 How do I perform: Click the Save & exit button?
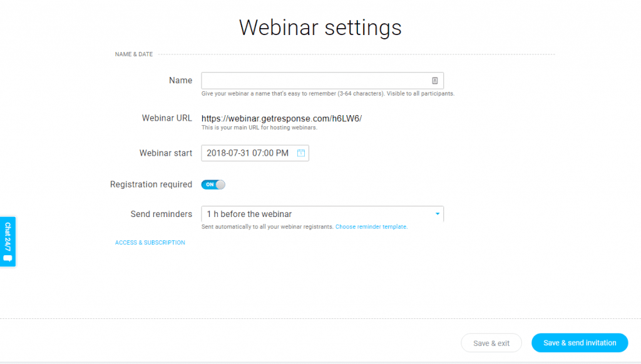(x=491, y=343)
